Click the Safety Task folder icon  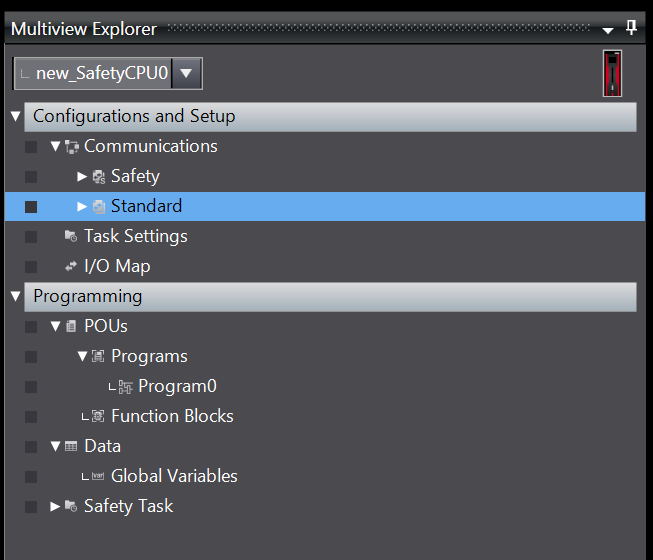click(71, 506)
